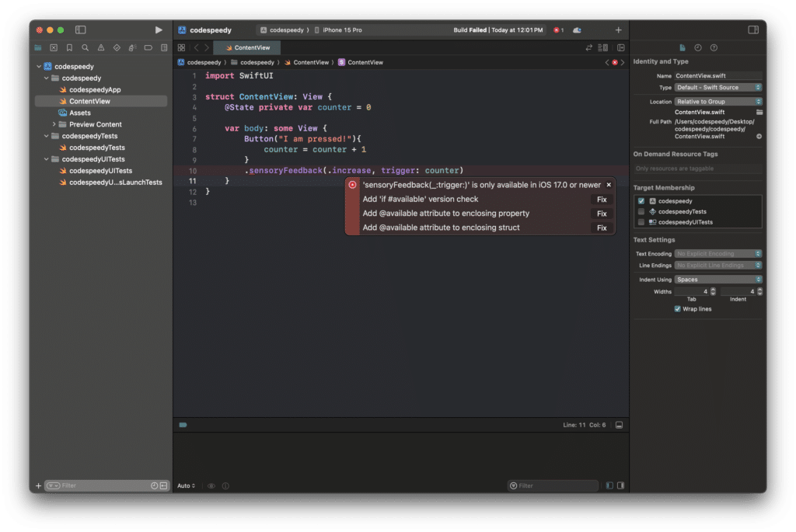
Task: Enable codespeedyUITests target membership
Action: 641,222
